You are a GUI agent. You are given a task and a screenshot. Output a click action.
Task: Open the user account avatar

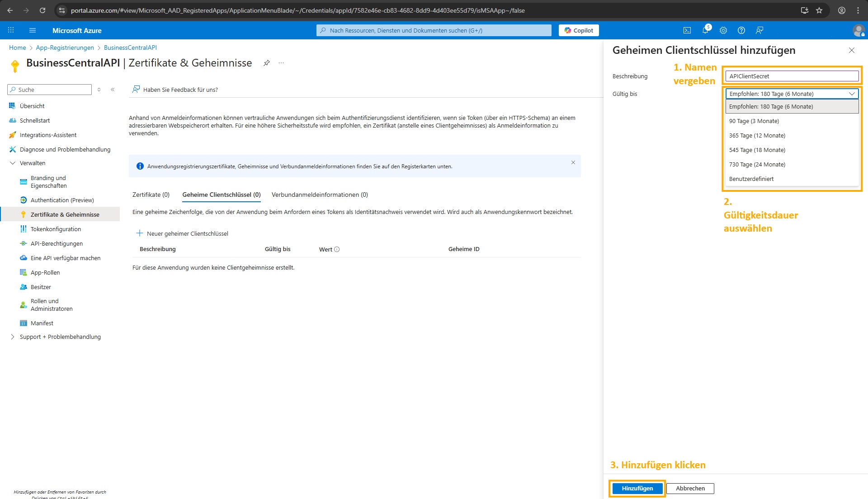coord(859,30)
